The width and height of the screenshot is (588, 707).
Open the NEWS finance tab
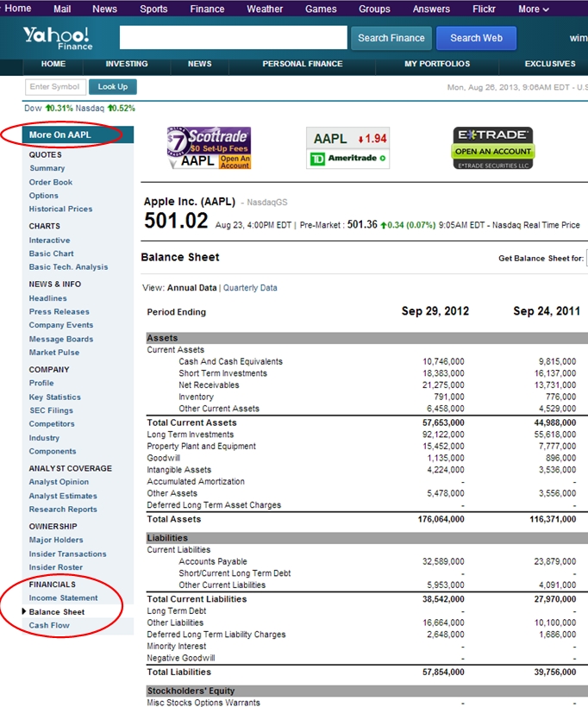[x=200, y=64]
